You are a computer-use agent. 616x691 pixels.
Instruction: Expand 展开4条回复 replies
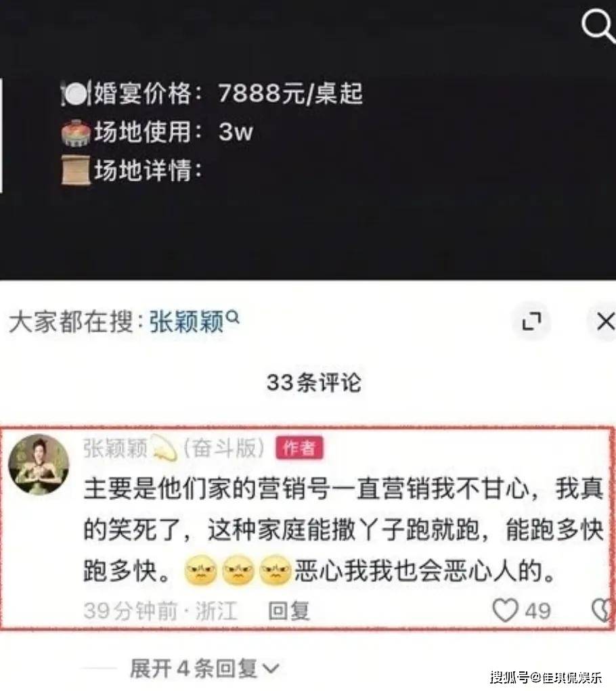click(204, 669)
